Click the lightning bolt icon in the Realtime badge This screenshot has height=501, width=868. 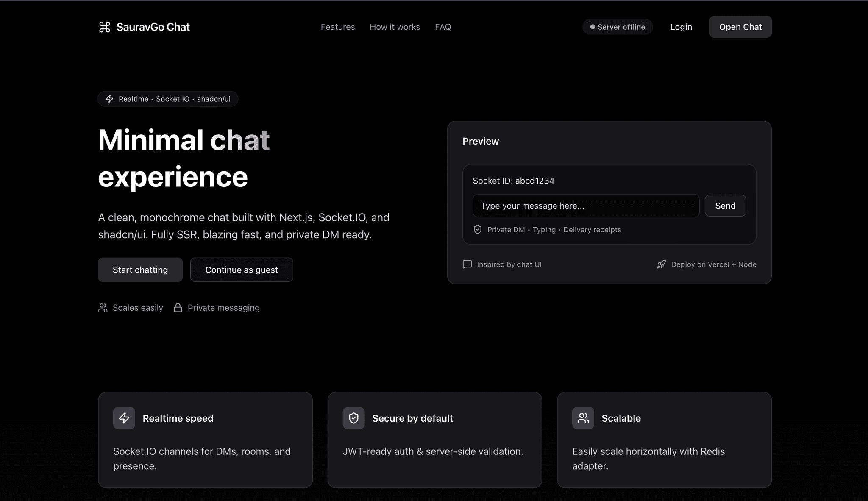pyautogui.click(x=110, y=99)
